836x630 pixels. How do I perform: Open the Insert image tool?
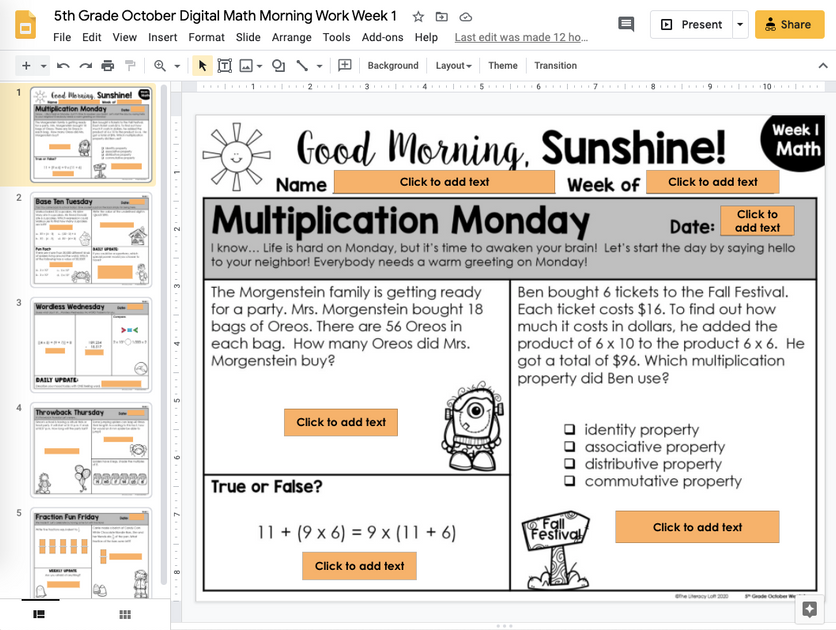click(x=244, y=66)
